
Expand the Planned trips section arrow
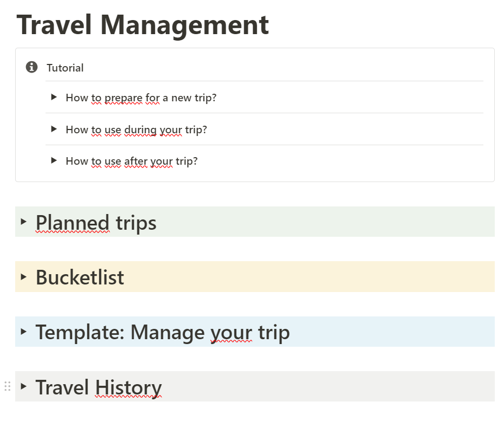23,222
